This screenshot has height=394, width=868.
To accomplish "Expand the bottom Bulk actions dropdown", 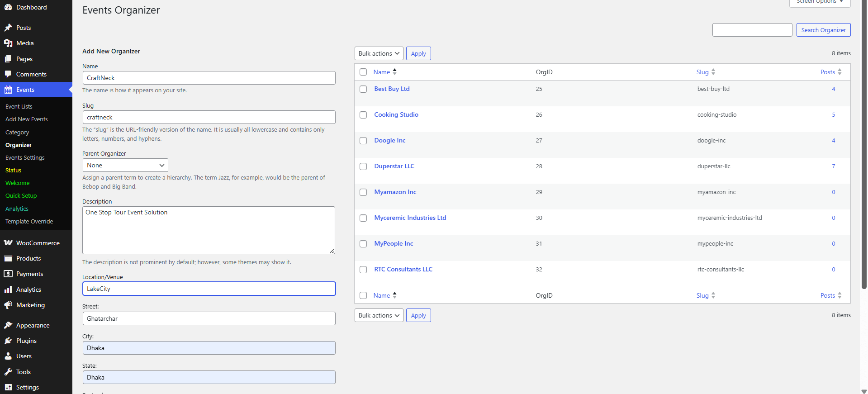I will coord(379,315).
